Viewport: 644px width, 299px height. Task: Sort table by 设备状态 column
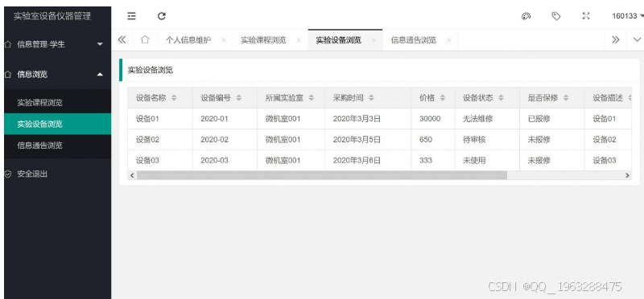(x=501, y=98)
